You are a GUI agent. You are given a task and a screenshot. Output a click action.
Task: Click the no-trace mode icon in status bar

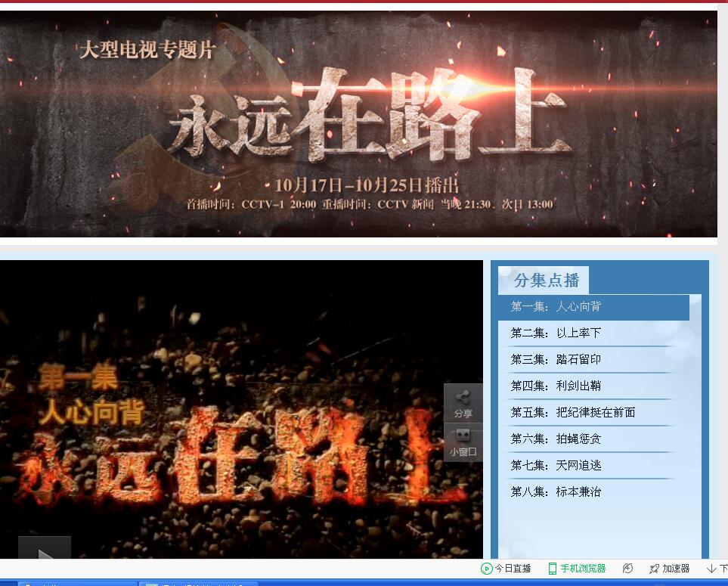click(627, 569)
